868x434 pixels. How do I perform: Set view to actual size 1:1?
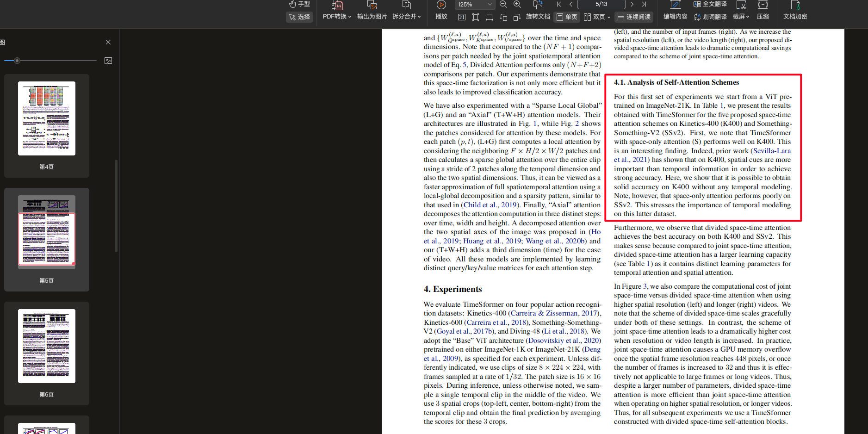pyautogui.click(x=462, y=17)
